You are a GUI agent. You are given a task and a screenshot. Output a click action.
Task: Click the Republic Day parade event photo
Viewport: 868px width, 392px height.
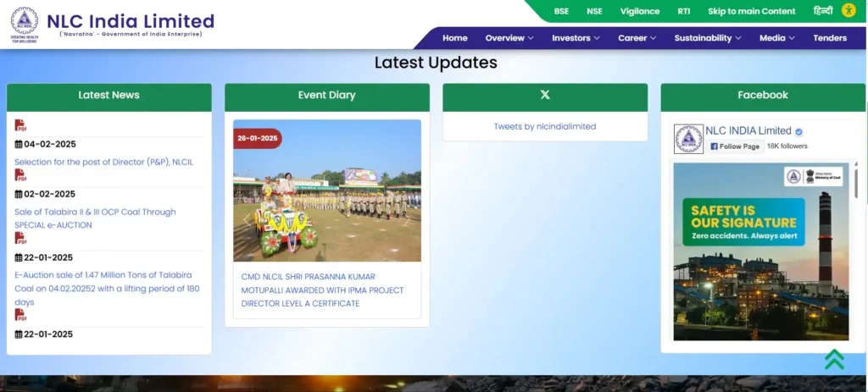(x=327, y=190)
